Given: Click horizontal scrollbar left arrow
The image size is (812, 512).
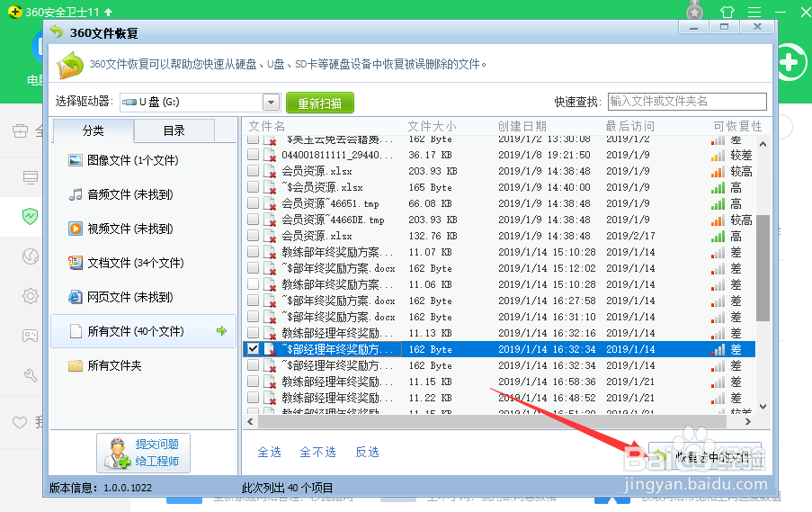Looking at the screenshot, I should (250, 422).
